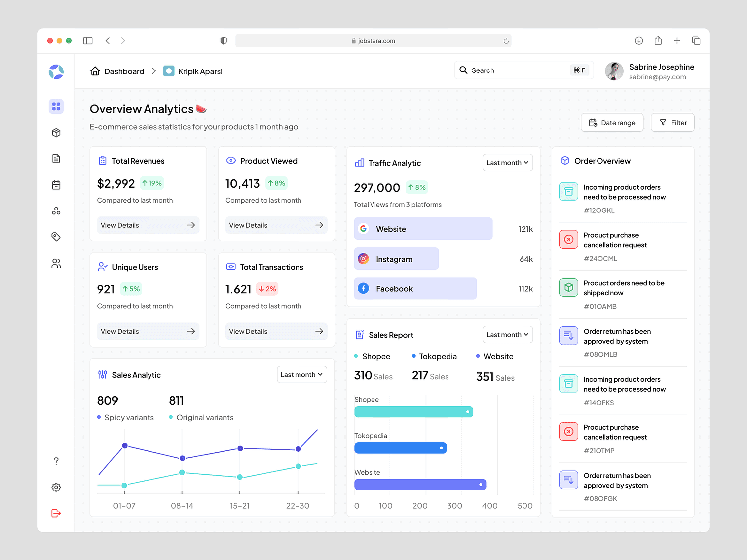747x560 pixels.
Task: Expand Traffic Analytic Last month dropdown
Action: [508, 163]
